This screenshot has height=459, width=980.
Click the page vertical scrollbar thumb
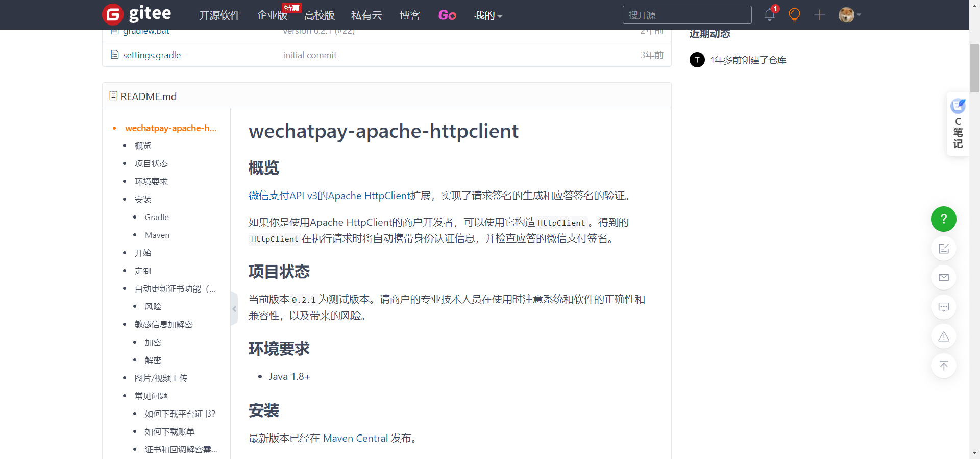(974, 67)
